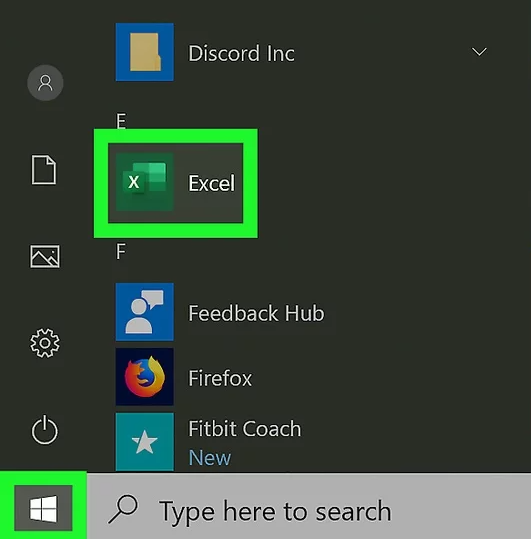Jump to apps via letter F header
Screen dimensions: 531x539
[x=121, y=252]
